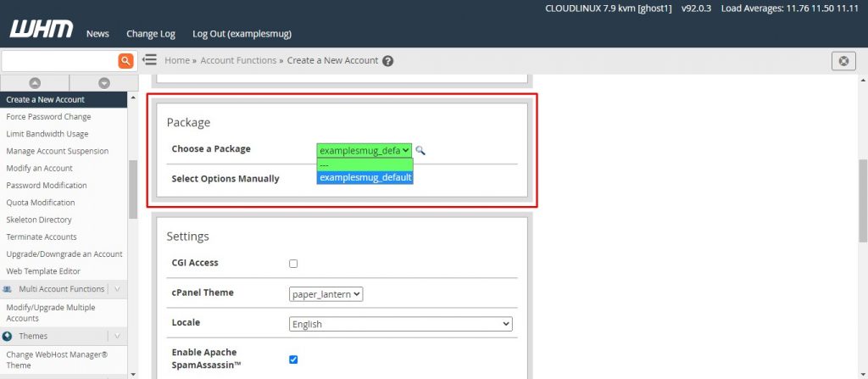The width and height of the screenshot is (868, 379).
Task: Open the Locale dropdown
Action: (x=401, y=324)
